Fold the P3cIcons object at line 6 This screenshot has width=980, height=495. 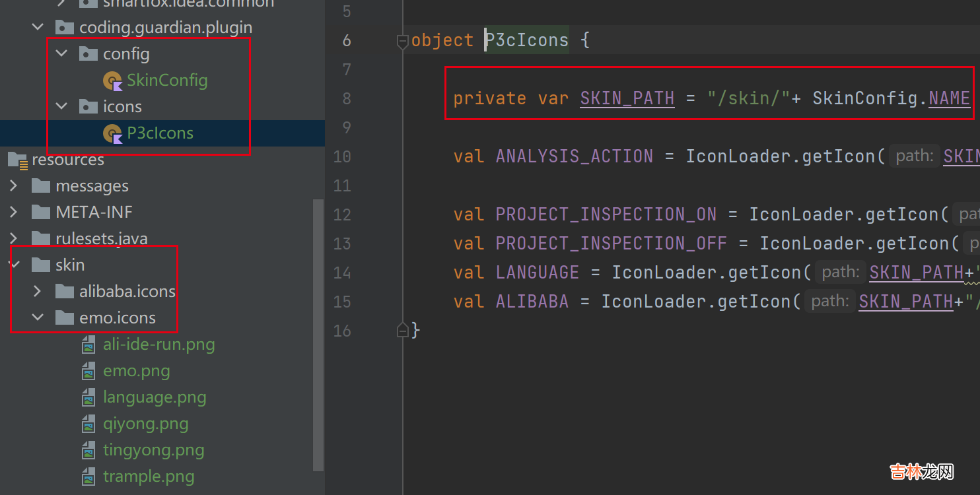tap(402, 41)
